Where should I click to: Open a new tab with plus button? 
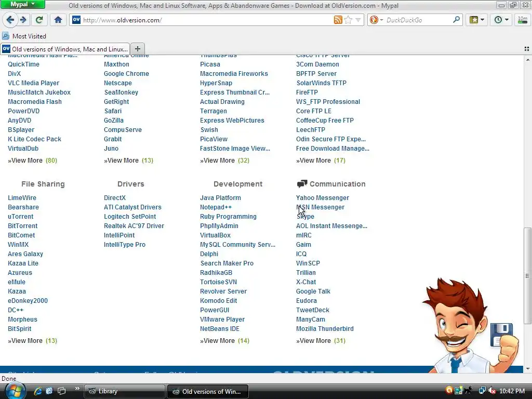(x=137, y=49)
